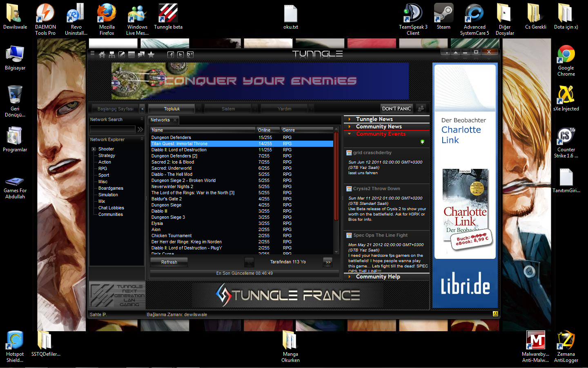
Task: Expand the Community News section
Action: click(x=387, y=126)
